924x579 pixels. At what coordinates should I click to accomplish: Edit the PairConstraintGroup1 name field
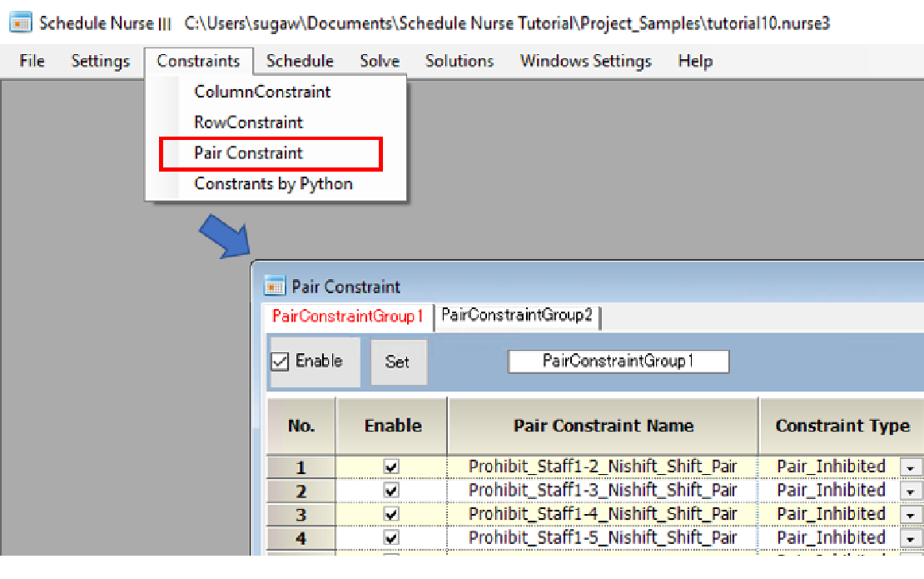pyautogui.click(x=618, y=361)
